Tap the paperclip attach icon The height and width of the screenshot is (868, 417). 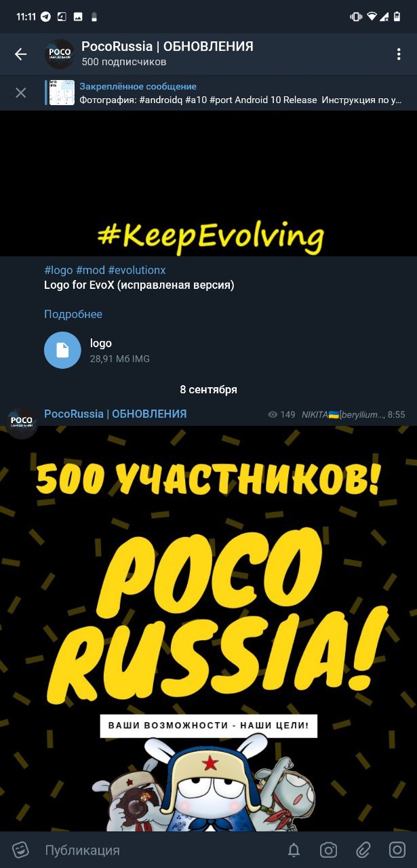[x=363, y=850]
